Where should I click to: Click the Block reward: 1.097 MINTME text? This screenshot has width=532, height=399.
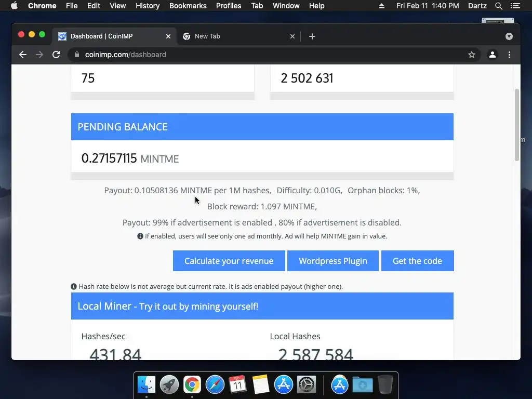262,206
